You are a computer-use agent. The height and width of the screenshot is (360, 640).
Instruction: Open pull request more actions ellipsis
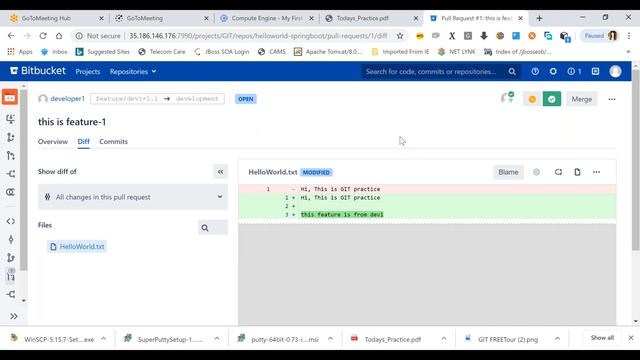click(x=611, y=99)
